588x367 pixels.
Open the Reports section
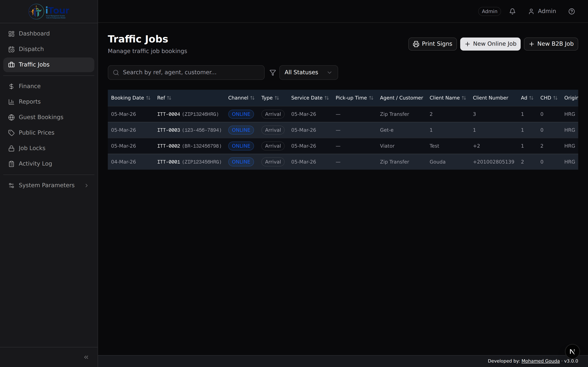pyautogui.click(x=29, y=102)
